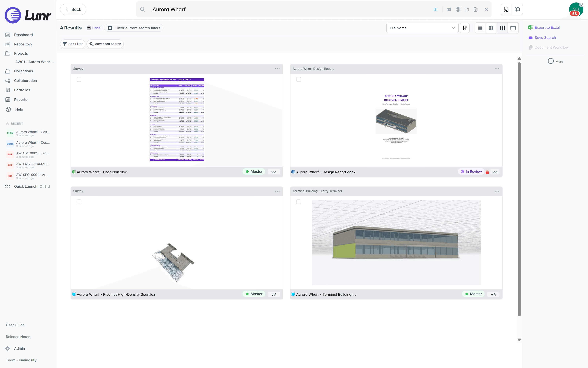Screen dimensions: 588x368
Task: Open the SH user avatar menu
Action: 576,10
